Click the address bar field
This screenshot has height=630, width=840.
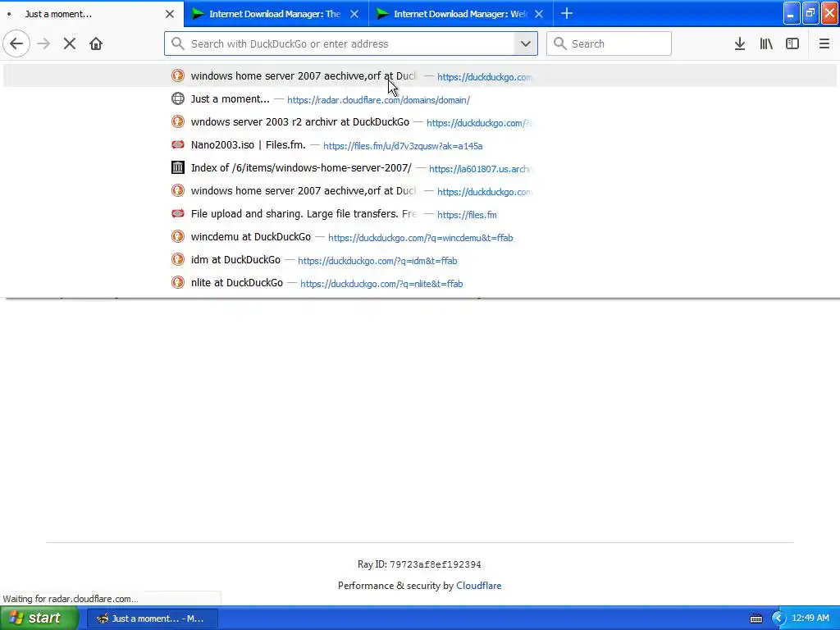click(351, 43)
